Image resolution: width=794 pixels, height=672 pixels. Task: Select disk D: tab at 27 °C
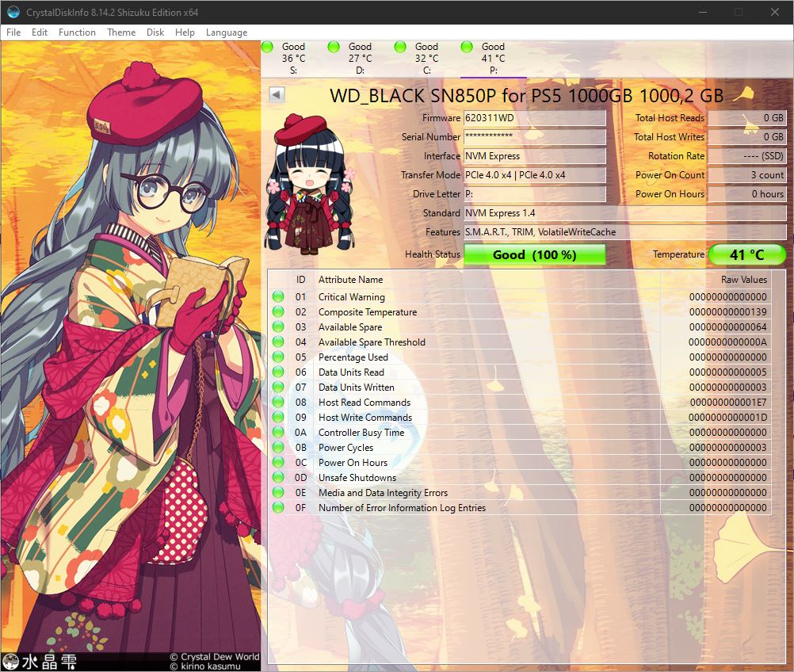360,59
